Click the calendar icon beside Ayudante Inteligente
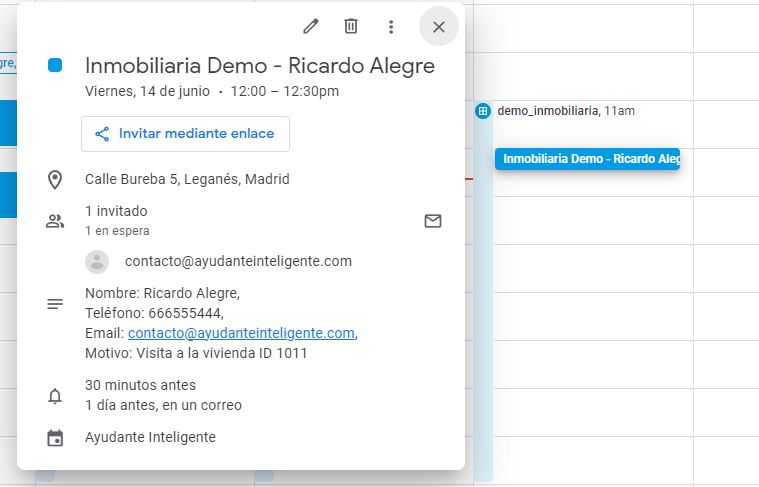The image size is (759, 487). click(x=55, y=438)
